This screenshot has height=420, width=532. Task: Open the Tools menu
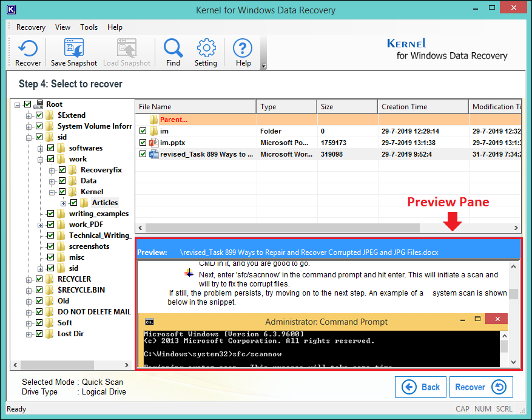click(89, 27)
